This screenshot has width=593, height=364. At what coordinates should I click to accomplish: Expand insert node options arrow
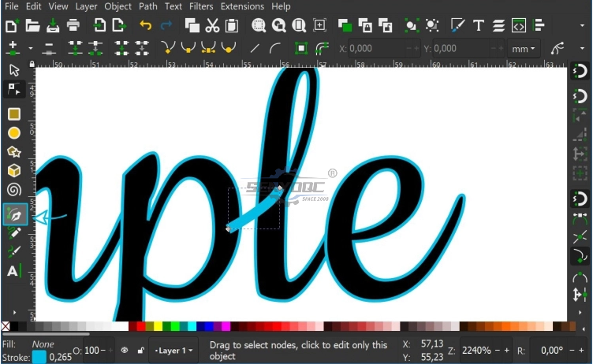pos(31,48)
